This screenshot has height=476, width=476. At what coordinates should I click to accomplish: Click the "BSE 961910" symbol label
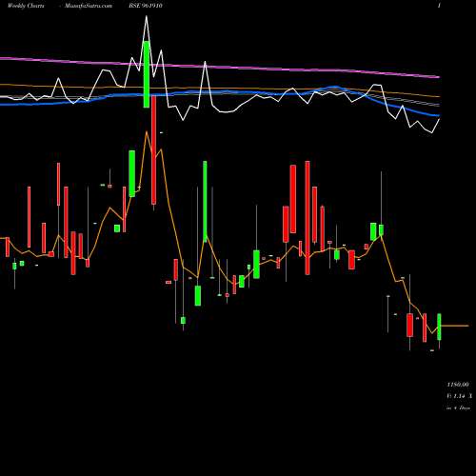click(x=147, y=6)
